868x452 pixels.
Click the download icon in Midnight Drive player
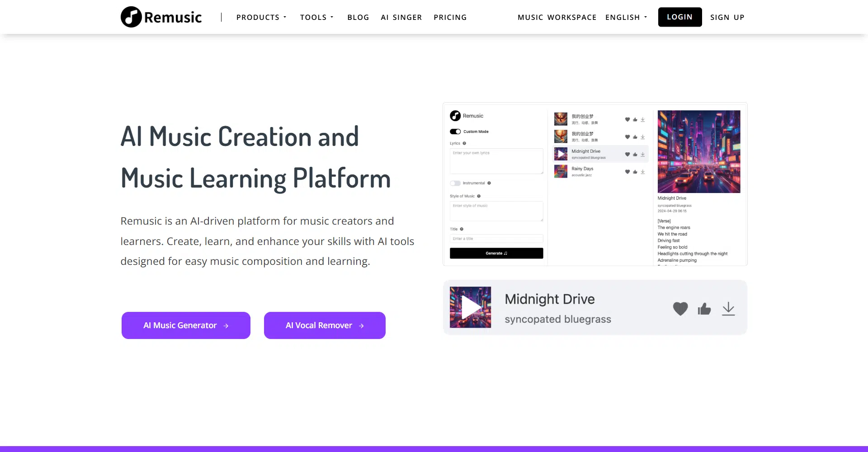728,309
